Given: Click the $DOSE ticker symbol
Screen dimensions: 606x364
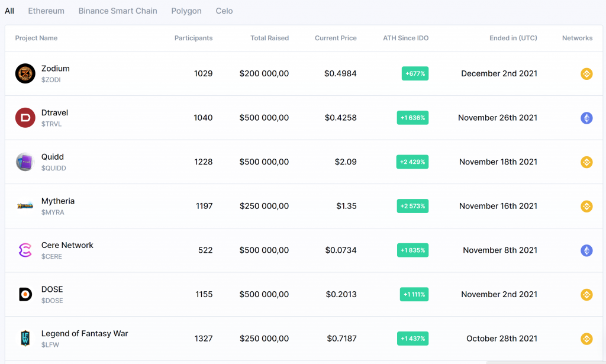Looking at the screenshot, I should (x=52, y=301).
